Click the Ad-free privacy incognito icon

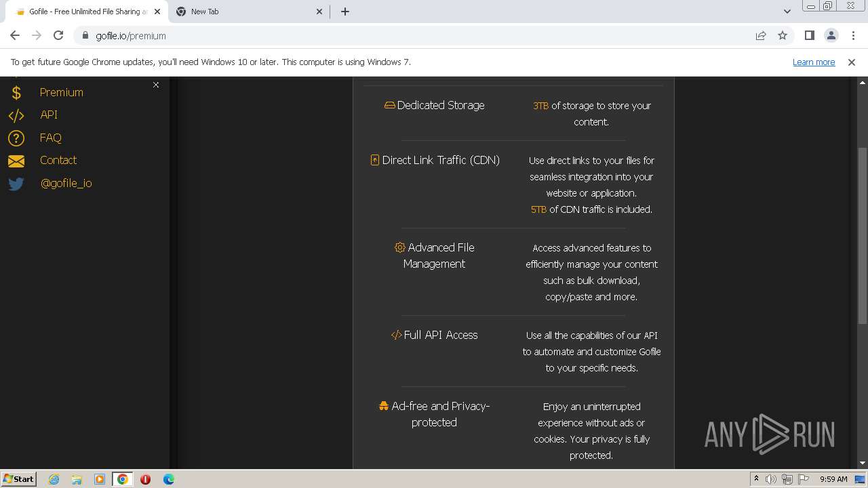(x=383, y=406)
